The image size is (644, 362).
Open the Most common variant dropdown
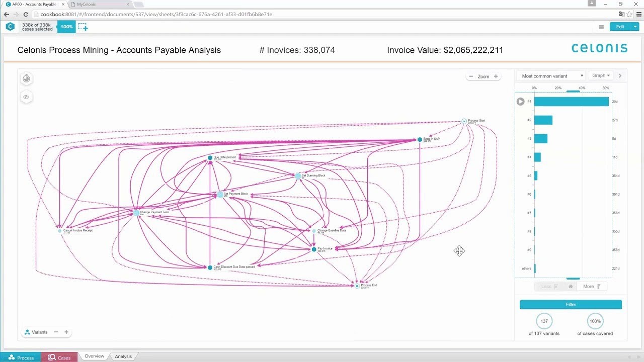(552, 76)
